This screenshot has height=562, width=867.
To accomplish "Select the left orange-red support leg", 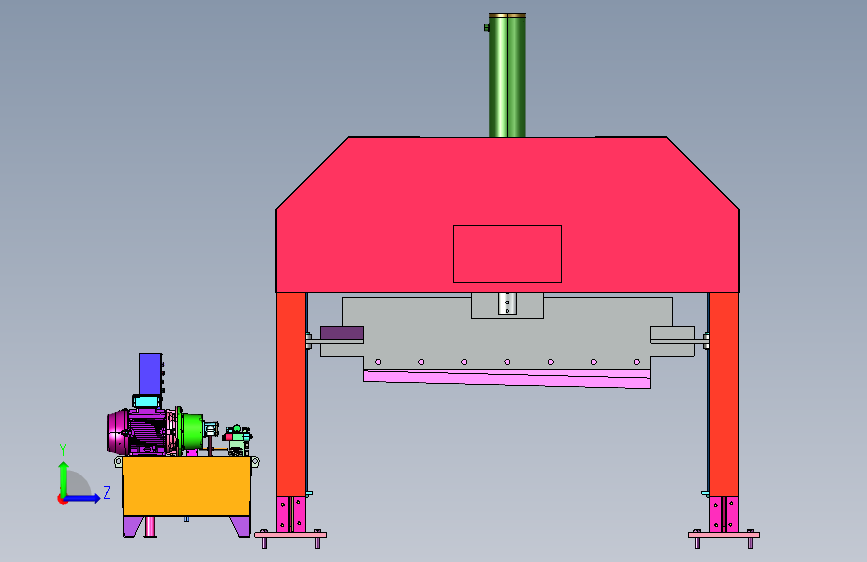I will (x=291, y=394).
